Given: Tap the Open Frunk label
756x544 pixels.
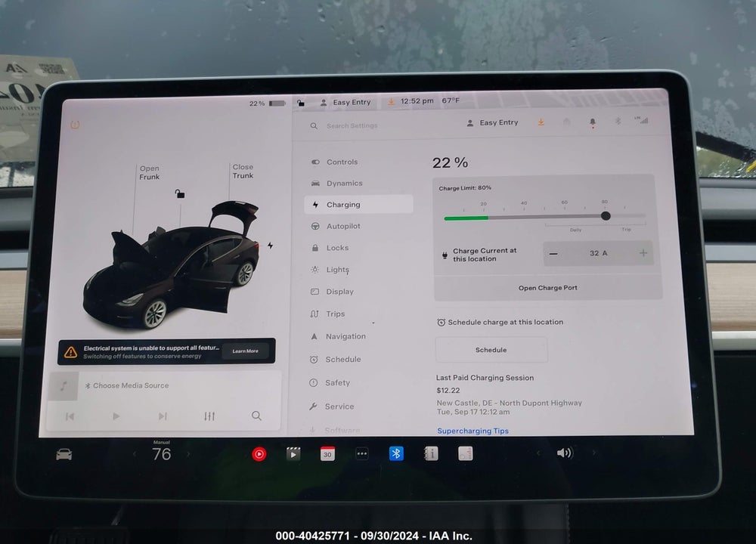Looking at the screenshot, I should tap(150, 172).
